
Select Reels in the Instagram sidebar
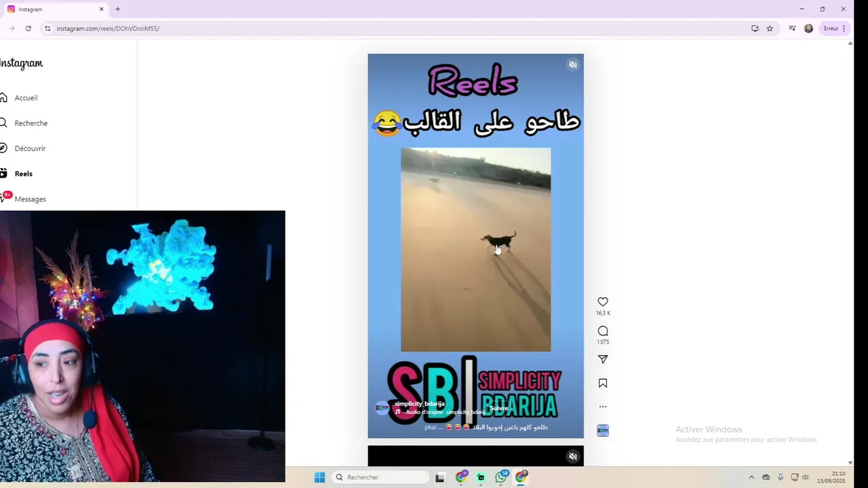(23, 174)
